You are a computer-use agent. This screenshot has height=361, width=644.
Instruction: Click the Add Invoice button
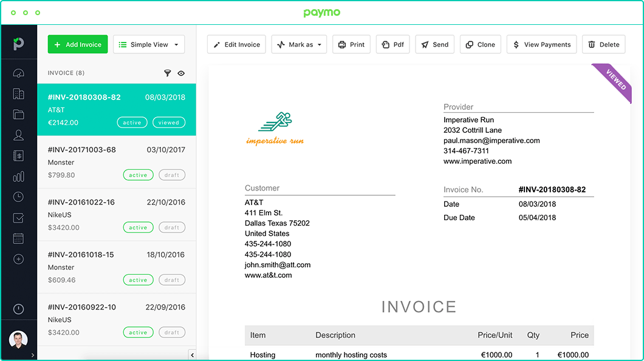coord(78,44)
